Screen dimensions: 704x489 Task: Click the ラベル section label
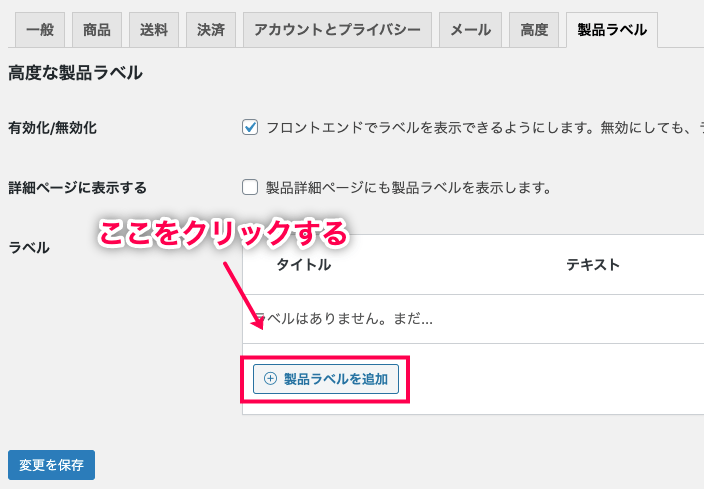pos(29,247)
